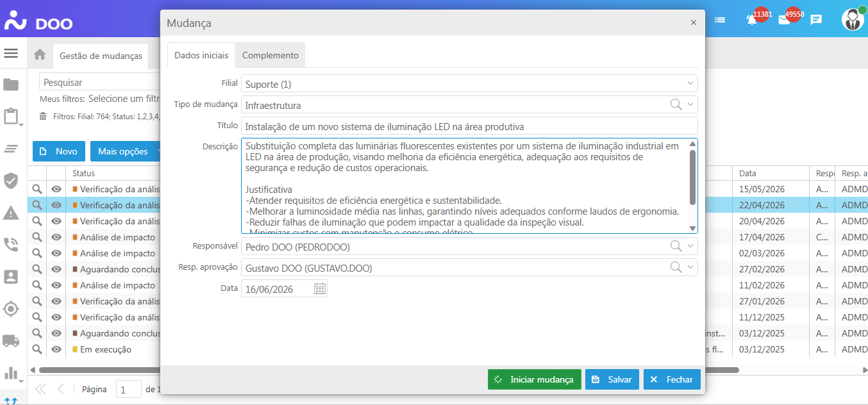Expand the Responsável dropdown arrow
Image resolution: width=868 pixels, height=405 pixels.
(690, 246)
